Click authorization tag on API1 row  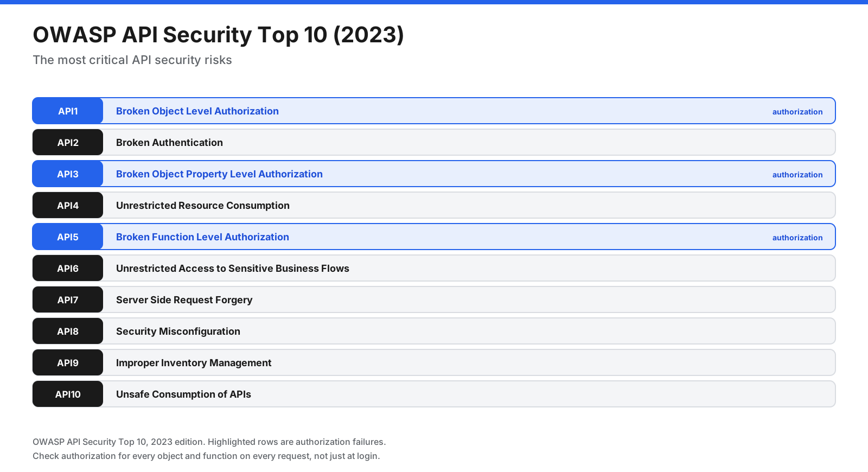[x=797, y=112]
